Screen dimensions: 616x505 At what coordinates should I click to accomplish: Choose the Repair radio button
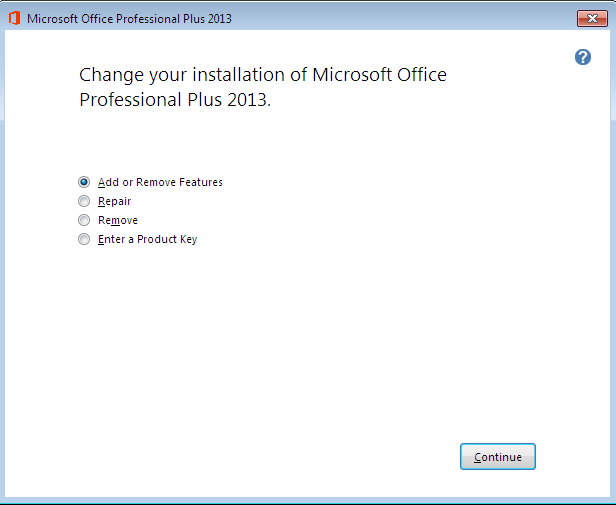tap(84, 201)
